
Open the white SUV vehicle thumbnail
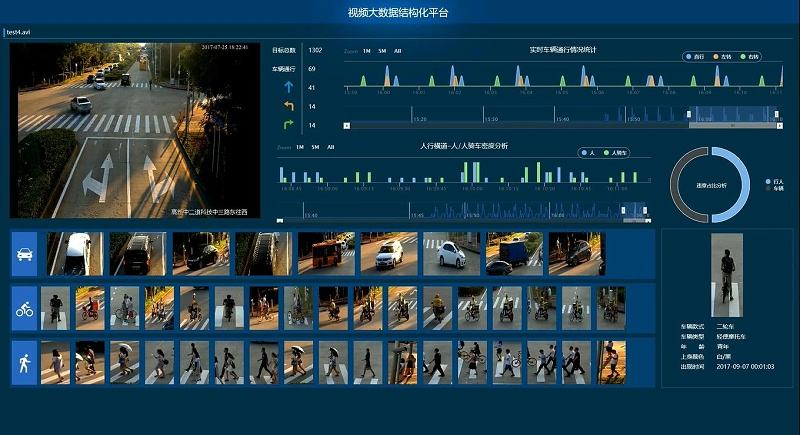[388, 254]
